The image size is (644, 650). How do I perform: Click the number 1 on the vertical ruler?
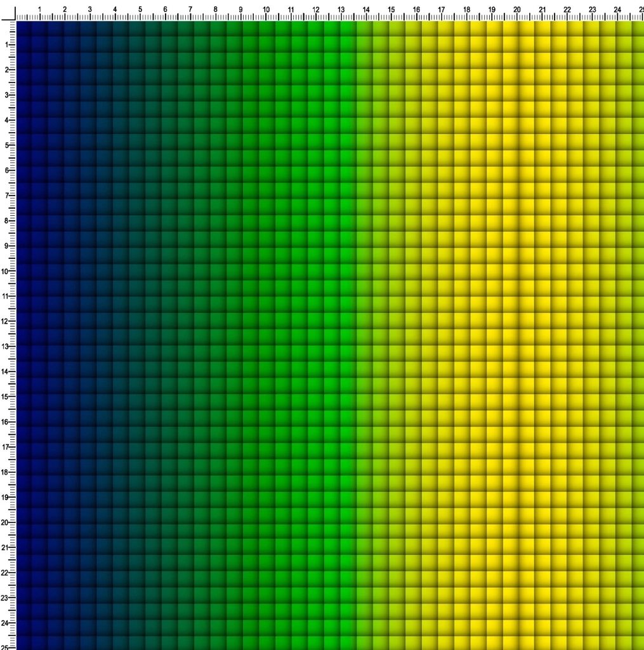coord(6,44)
